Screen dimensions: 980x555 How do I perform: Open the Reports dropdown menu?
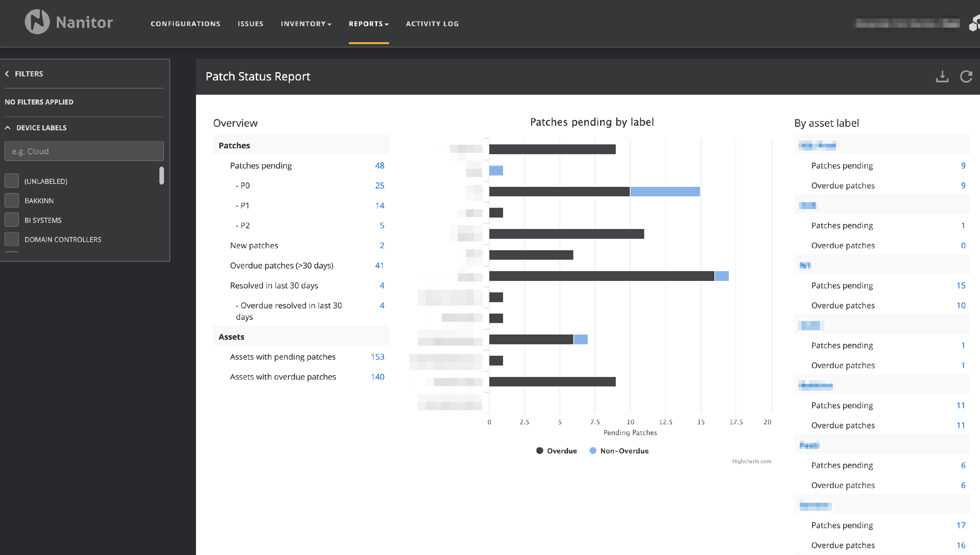coord(368,24)
